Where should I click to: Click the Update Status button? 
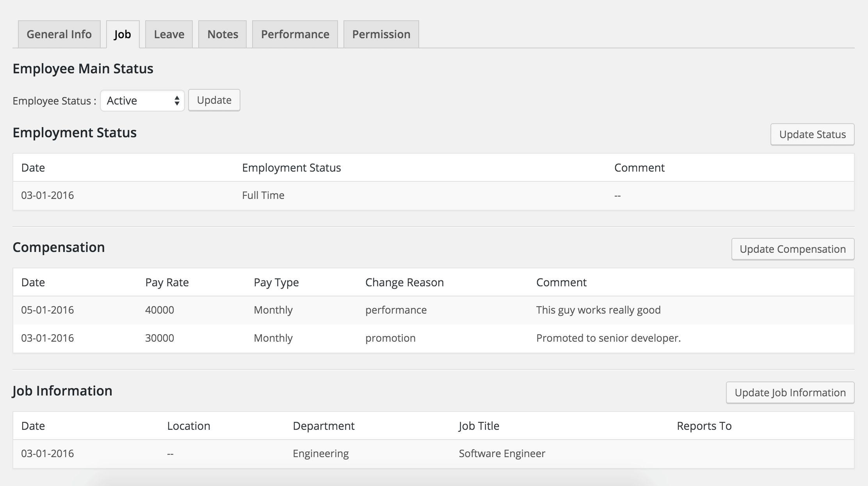pyautogui.click(x=812, y=135)
